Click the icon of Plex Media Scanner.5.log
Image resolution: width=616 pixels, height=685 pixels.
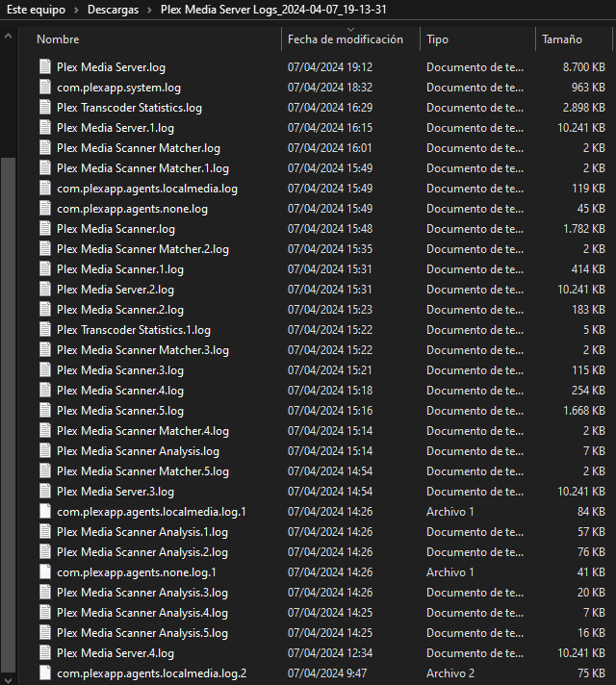point(45,410)
